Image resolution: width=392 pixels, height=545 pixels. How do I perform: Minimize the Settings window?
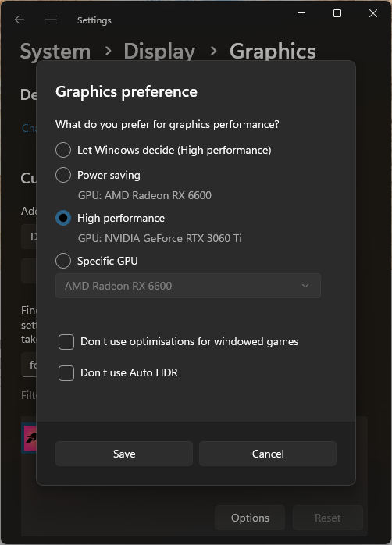click(301, 13)
